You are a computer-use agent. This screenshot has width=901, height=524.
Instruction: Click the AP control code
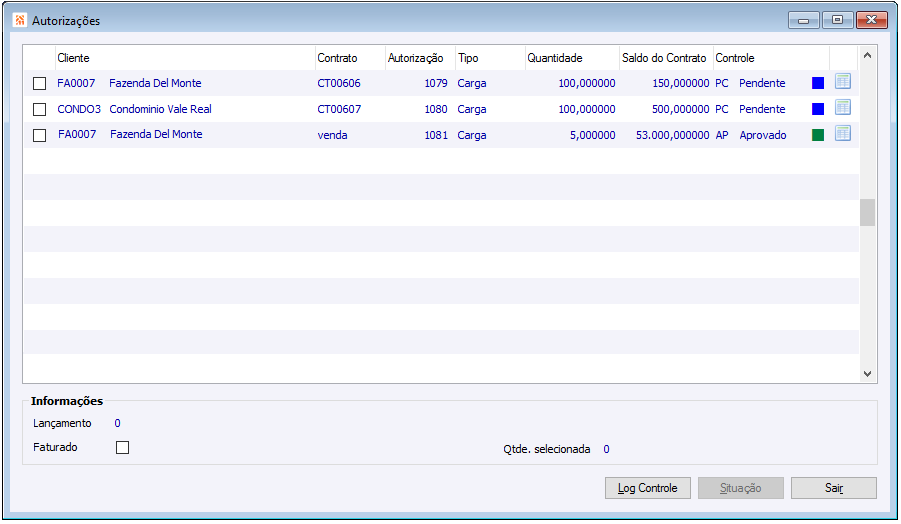click(722, 135)
